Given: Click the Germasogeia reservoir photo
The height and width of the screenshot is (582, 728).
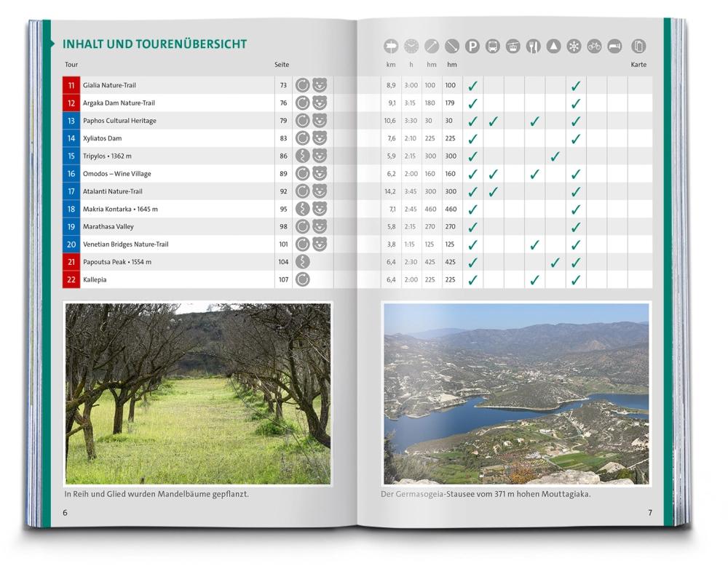Looking at the screenshot, I should (515, 394).
